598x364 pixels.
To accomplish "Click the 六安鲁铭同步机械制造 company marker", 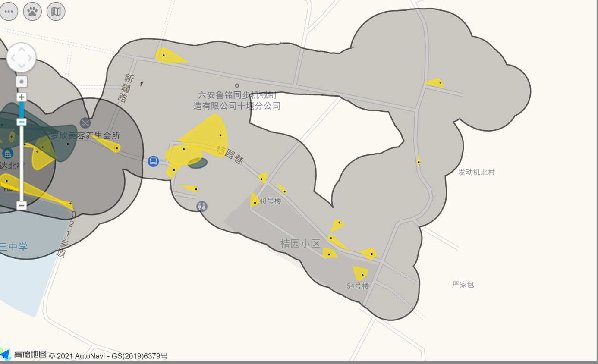I will point(236,86).
